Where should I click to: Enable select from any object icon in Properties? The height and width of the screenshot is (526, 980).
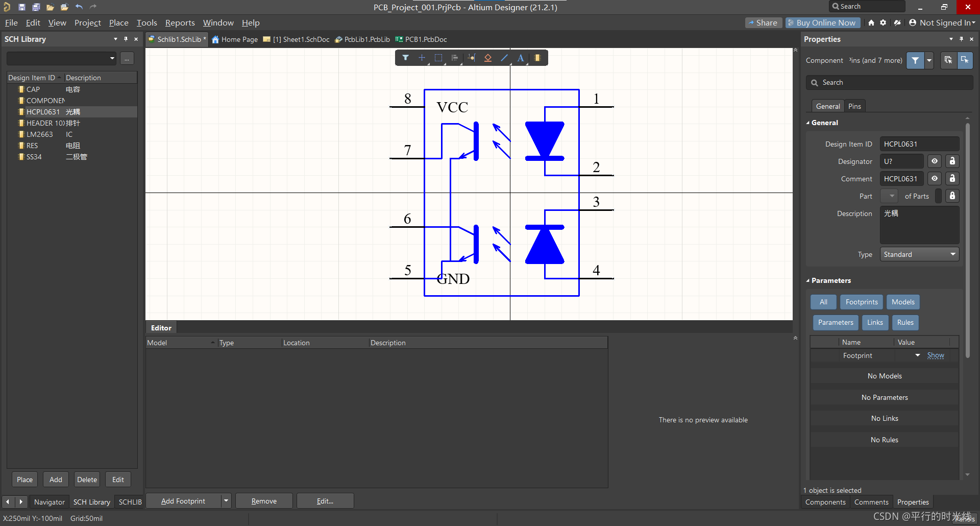948,60
